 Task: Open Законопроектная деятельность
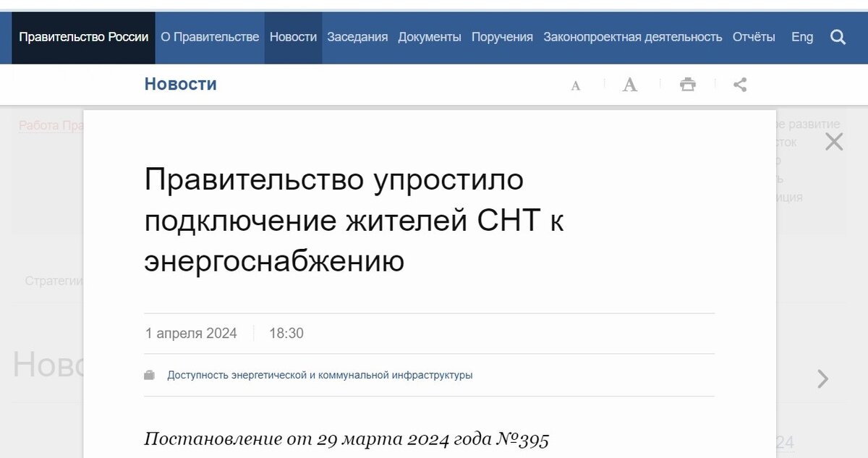click(632, 36)
